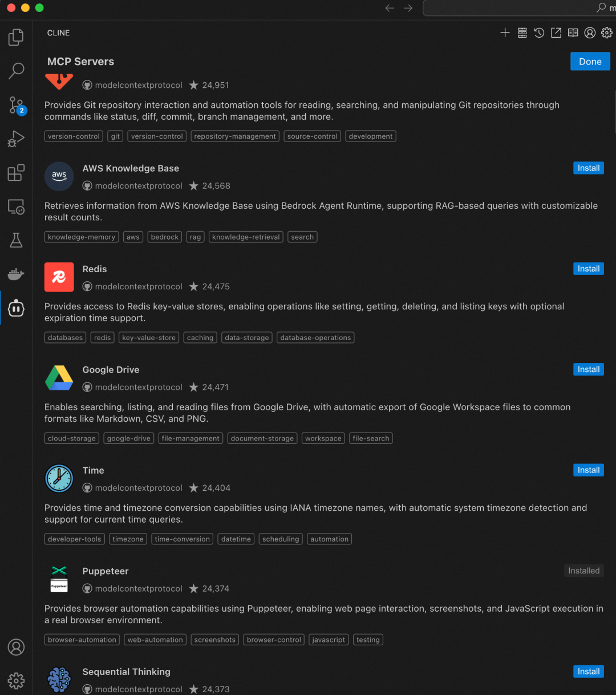Viewport: 616px width, 695px height.
Task: Click the Google Drive logo thumbnail
Action: [59, 378]
